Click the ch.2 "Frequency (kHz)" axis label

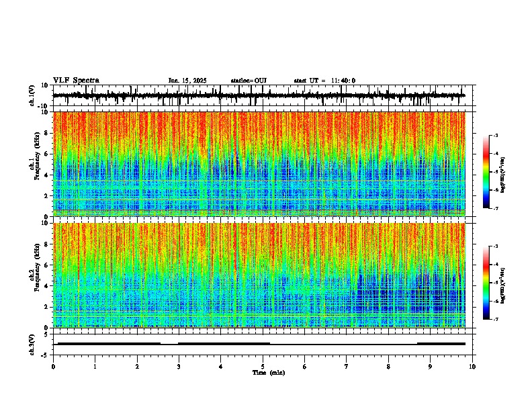(x=37, y=267)
